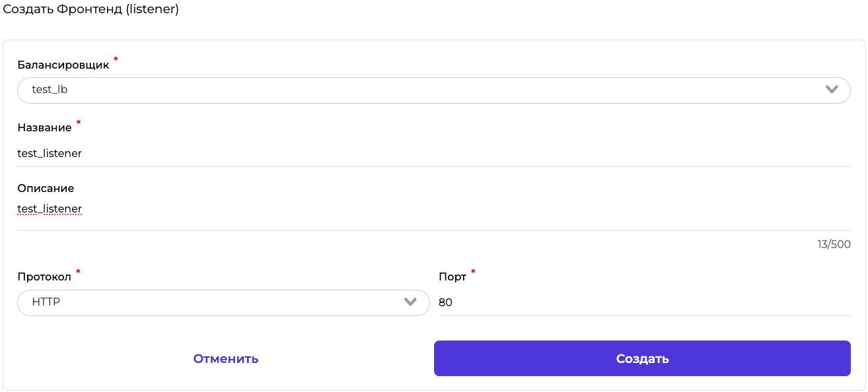Click the Балансировщик dropdown chevron arrow
Screen dimensions: 868x392
point(832,90)
